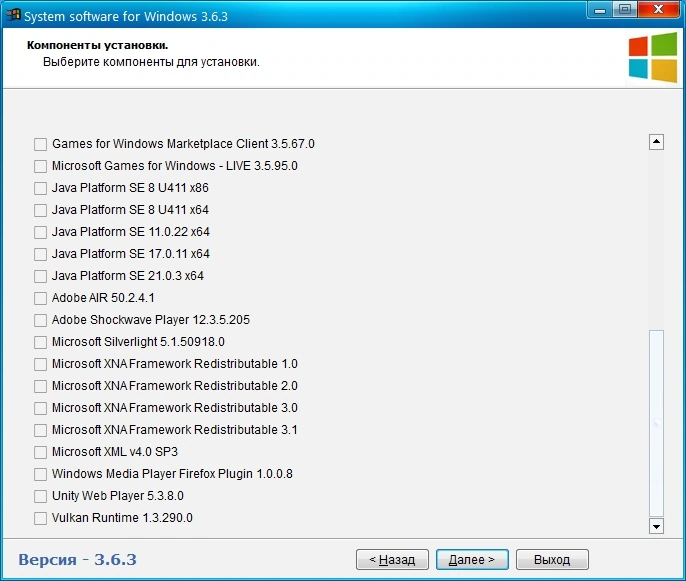Check Vulkan Runtime 1.3.290.0

tap(40, 518)
